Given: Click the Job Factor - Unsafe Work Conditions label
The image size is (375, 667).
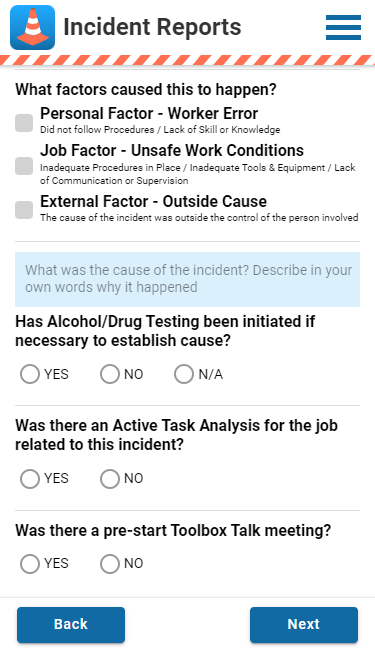Looking at the screenshot, I should (172, 151).
